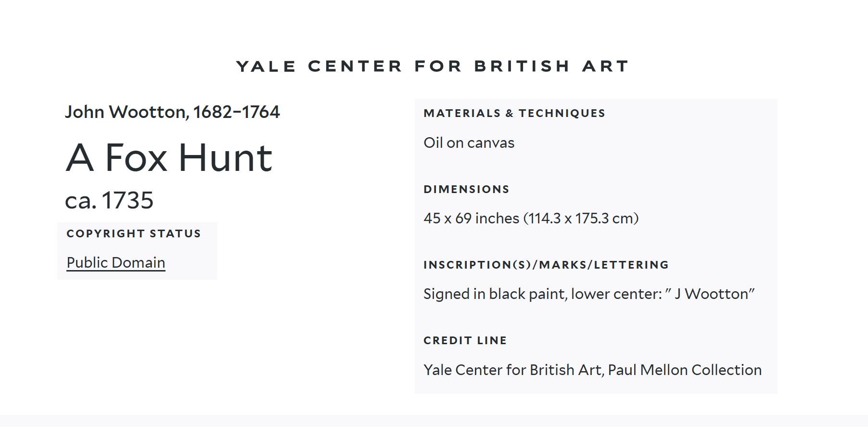Image resolution: width=868 pixels, height=427 pixels.
Task: Click the A Fox Hunt title
Action: 169,158
